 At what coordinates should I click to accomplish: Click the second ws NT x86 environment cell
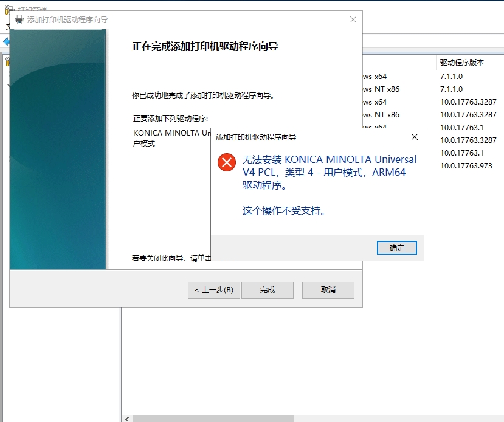381,115
